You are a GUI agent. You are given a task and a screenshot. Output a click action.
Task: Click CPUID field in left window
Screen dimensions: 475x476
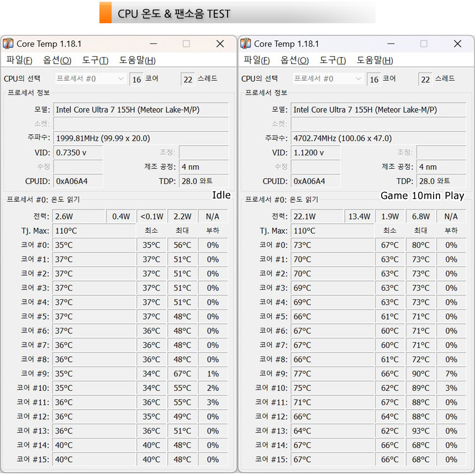click(x=78, y=181)
